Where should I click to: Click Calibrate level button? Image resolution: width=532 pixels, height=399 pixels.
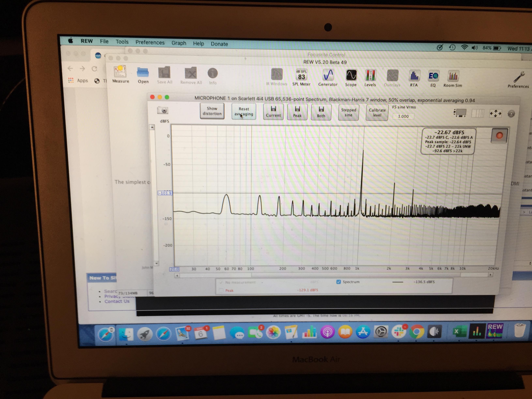(377, 113)
